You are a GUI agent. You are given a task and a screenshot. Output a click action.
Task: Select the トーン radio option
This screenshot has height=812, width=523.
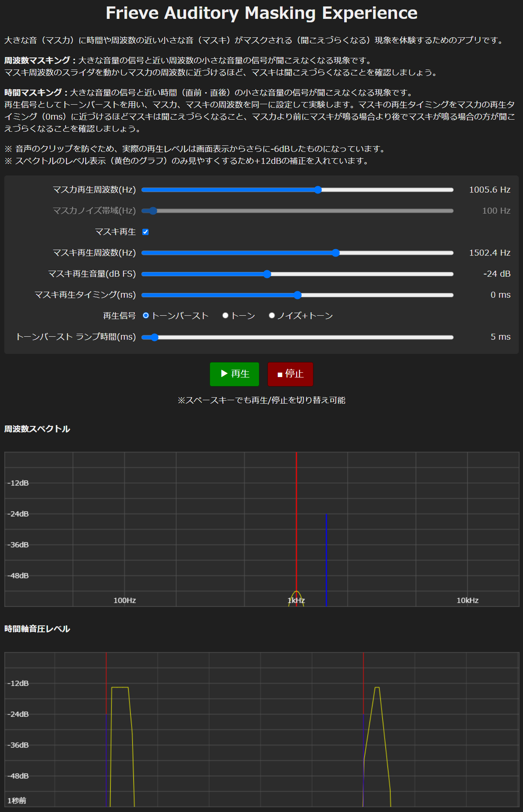(x=225, y=316)
